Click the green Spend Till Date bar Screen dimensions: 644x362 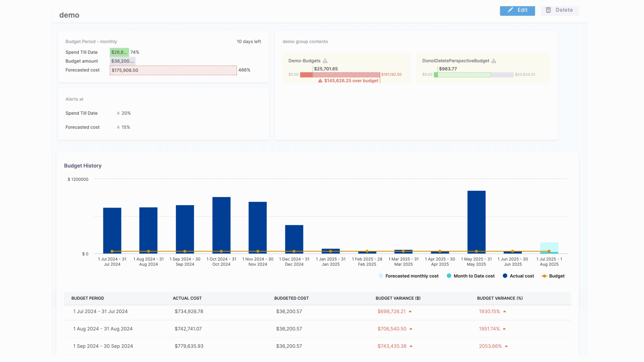coord(119,52)
